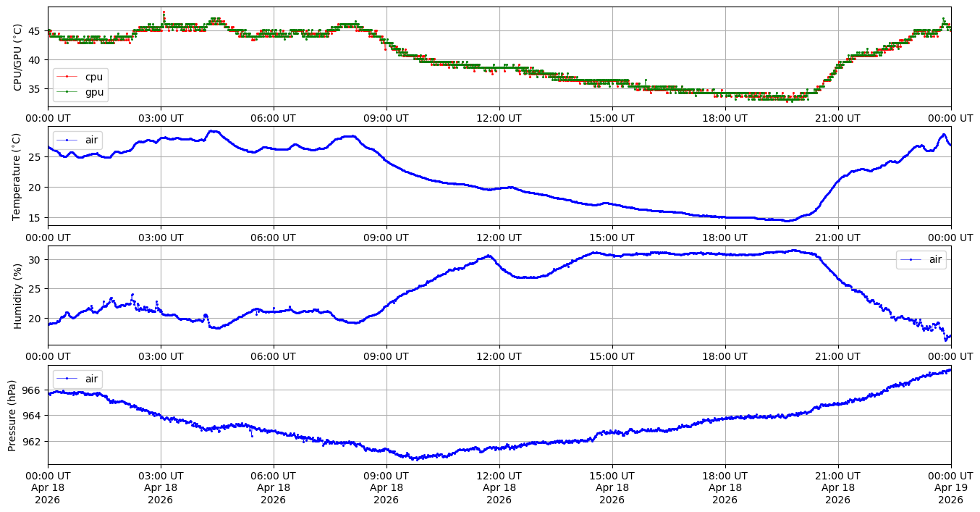980x512 pixels.
Task: Click the 35 tick on the CPU/GPU axis
Action: click(35, 89)
